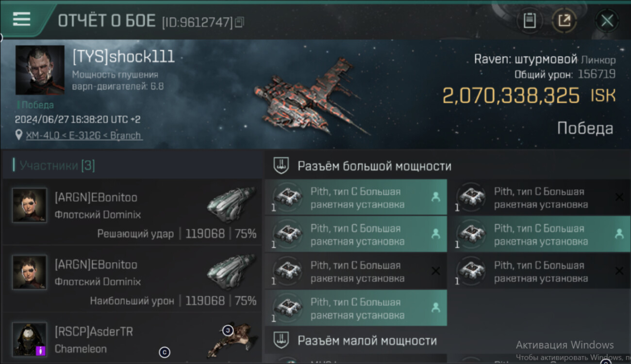Click shock111 pilot name
631x364 pixels.
click(123, 57)
